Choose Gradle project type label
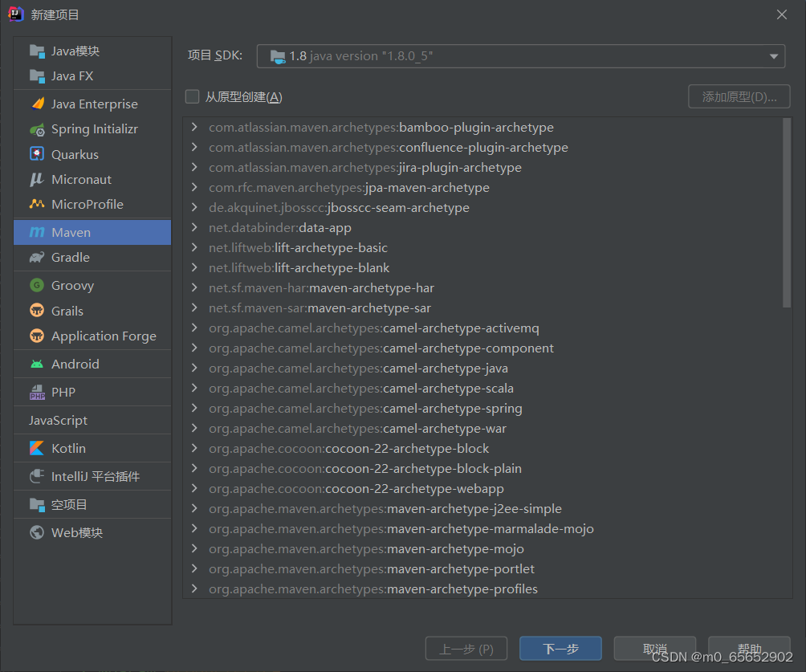 [x=71, y=258]
